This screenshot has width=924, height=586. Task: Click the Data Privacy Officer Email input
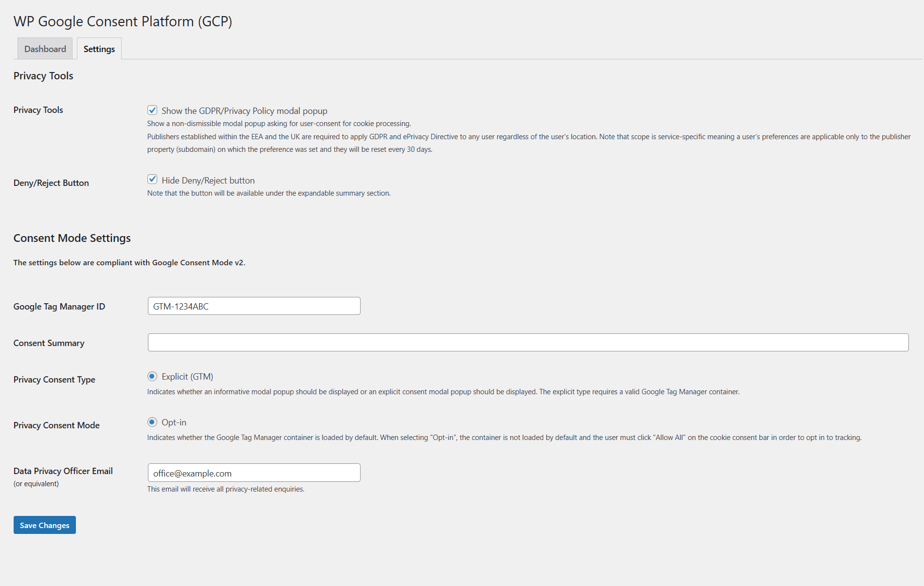(x=254, y=473)
